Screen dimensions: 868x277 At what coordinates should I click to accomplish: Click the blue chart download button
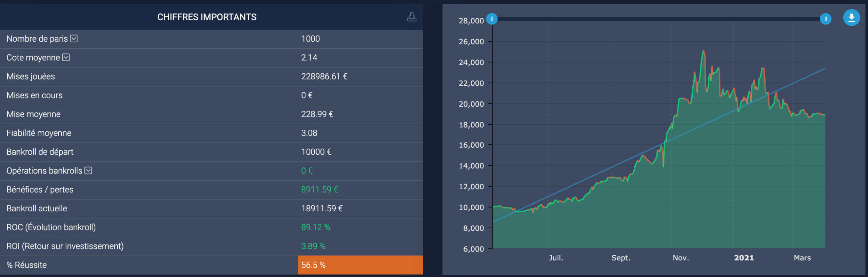pyautogui.click(x=851, y=18)
